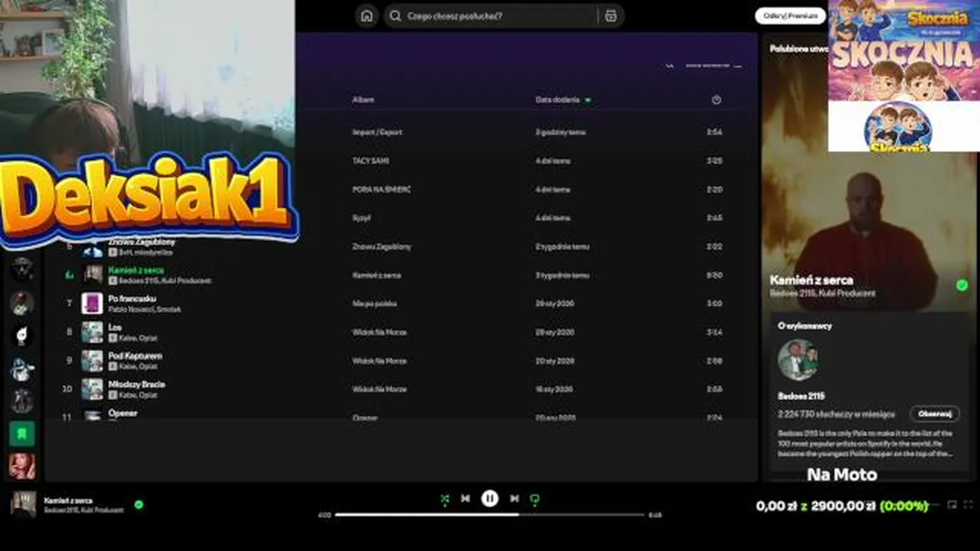Click artist names in bottom now-playing bar
Viewport: 980px width, 551px height.
83,510
